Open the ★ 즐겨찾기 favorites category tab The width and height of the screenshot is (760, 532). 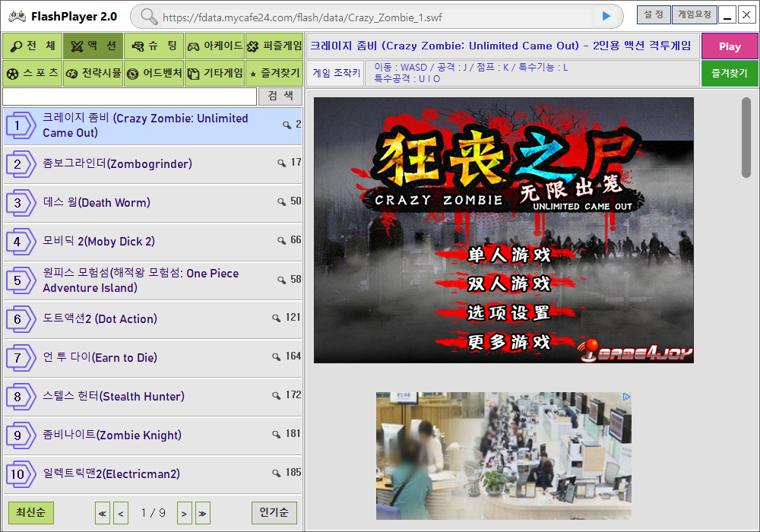point(274,73)
